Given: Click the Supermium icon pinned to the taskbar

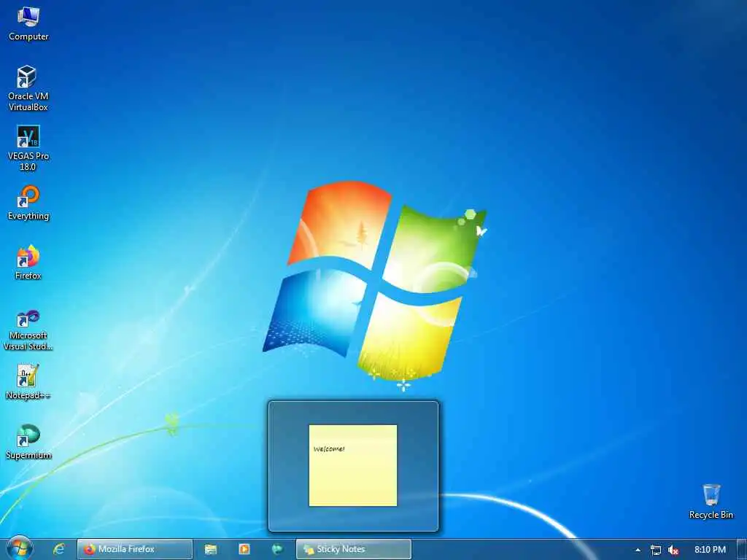Looking at the screenshot, I should point(277,550).
